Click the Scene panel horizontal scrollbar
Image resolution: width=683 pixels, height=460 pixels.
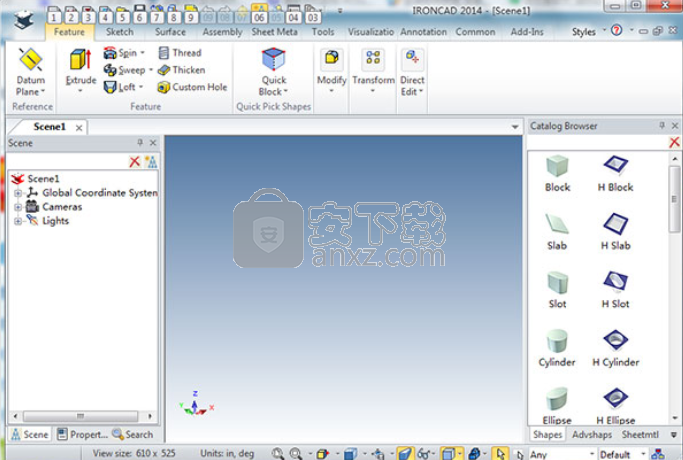click(x=82, y=416)
